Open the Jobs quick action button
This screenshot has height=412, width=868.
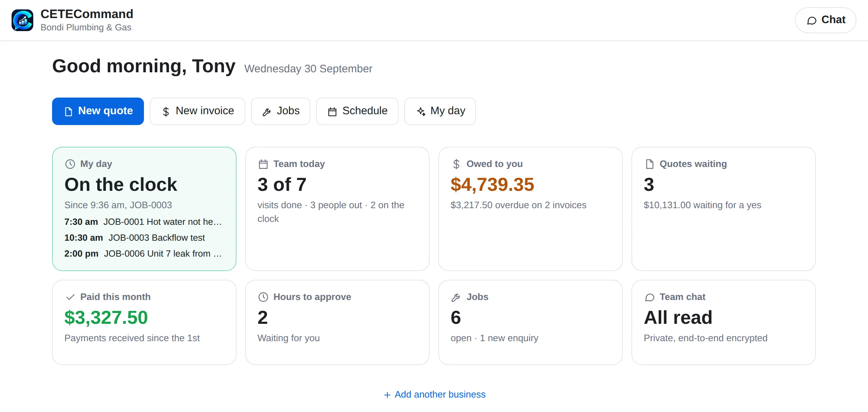click(x=281, y=111)
